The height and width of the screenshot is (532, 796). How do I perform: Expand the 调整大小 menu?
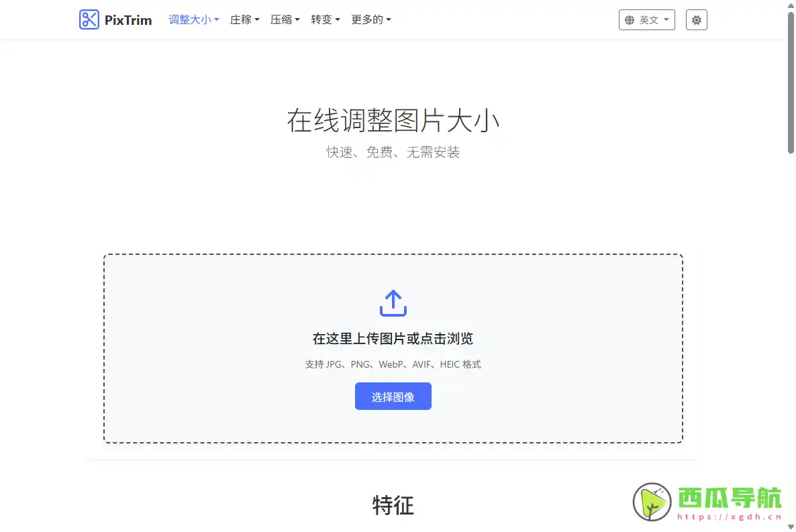click(194, 19)
